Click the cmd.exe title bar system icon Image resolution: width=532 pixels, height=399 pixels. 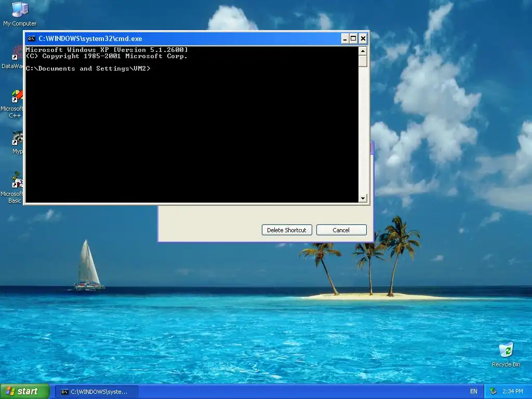coord(31,38)
